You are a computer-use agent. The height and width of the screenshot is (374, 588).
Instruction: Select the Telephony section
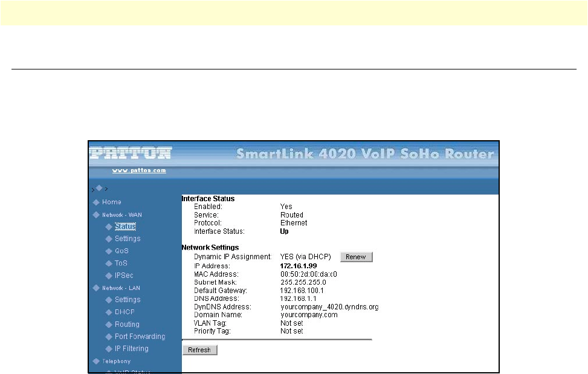click(x=117, y=361)
